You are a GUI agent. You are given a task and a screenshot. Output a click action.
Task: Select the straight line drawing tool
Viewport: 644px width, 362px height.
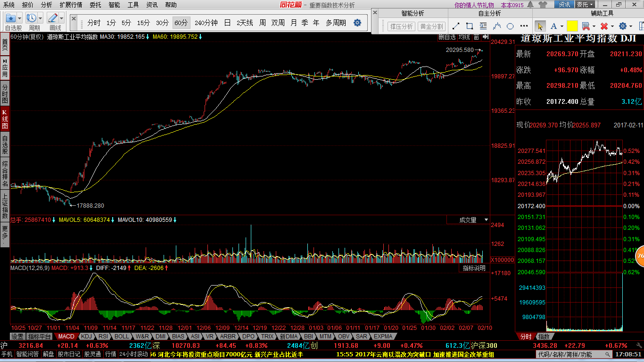point(456,26)
